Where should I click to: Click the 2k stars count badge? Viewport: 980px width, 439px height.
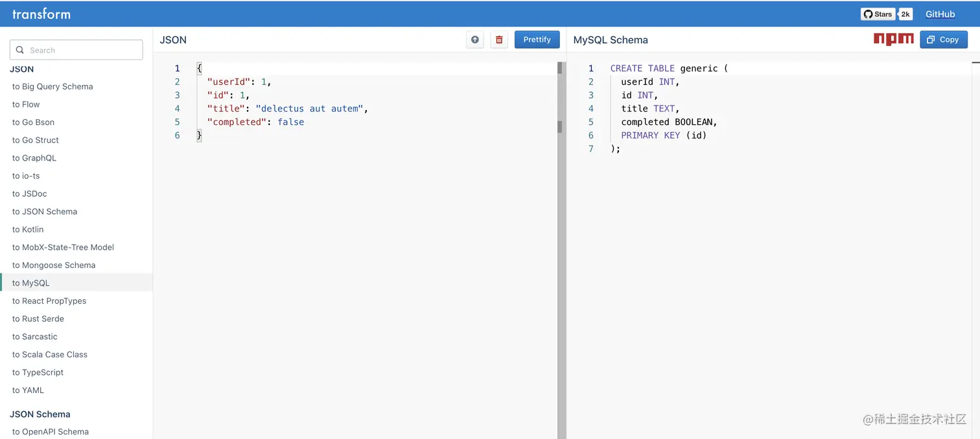(x=905, y=14)
